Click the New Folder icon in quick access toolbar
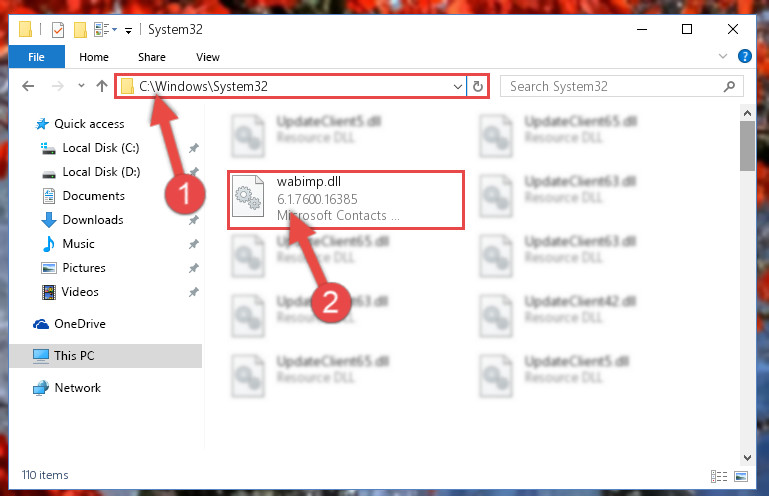Screen dimensions: 769x496 (80, 30)
